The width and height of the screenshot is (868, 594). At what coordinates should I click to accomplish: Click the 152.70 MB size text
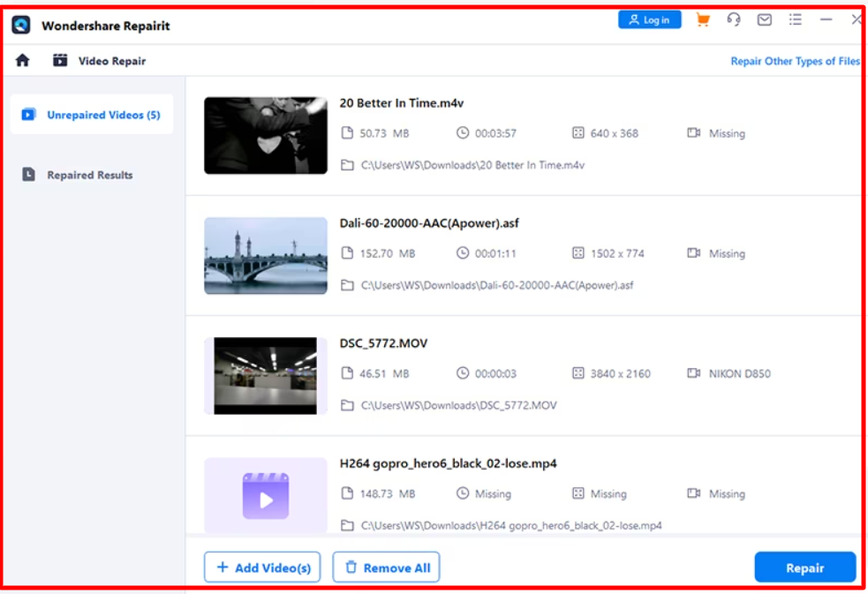tap(388, 254)
